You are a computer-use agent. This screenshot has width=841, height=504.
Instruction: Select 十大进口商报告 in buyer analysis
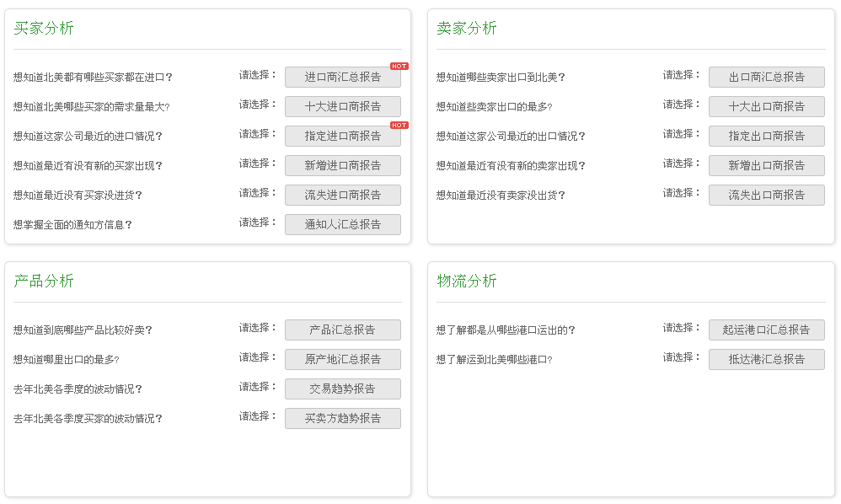tap(343, 106)
